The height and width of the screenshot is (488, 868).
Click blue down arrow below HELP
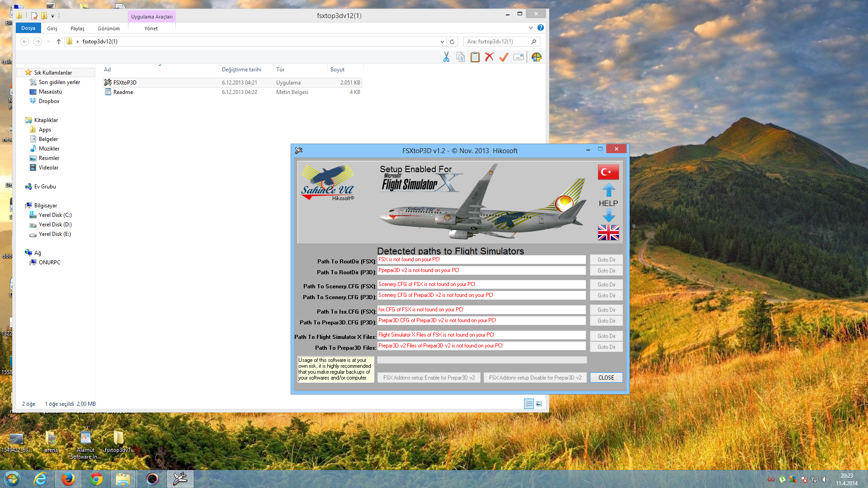click(x=609, y=216)
